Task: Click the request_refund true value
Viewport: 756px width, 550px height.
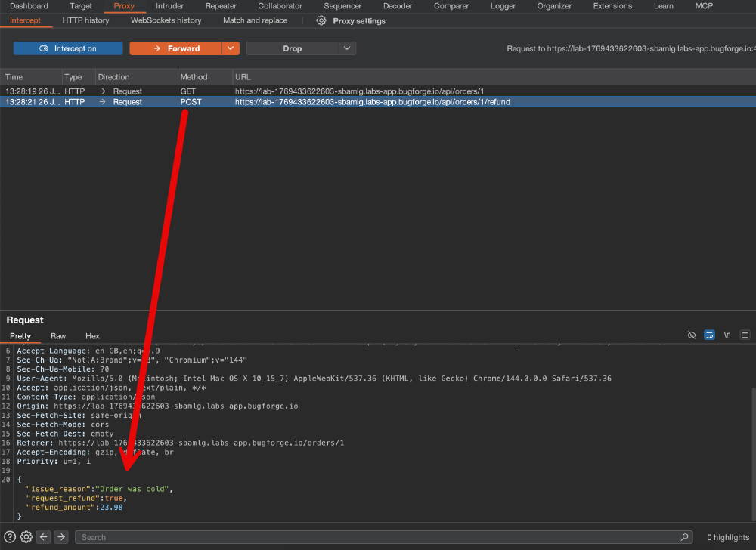Action: tap(114, 498)
